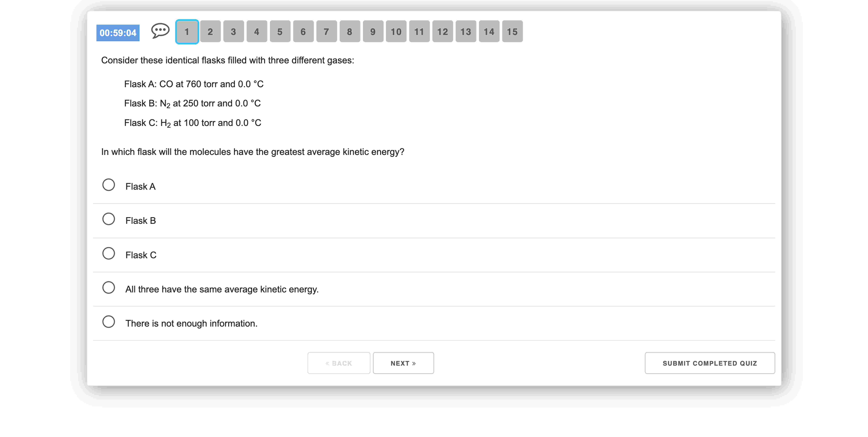Open question 7
The width and height of the screenshot is (868, 437).
coord(326,32)
